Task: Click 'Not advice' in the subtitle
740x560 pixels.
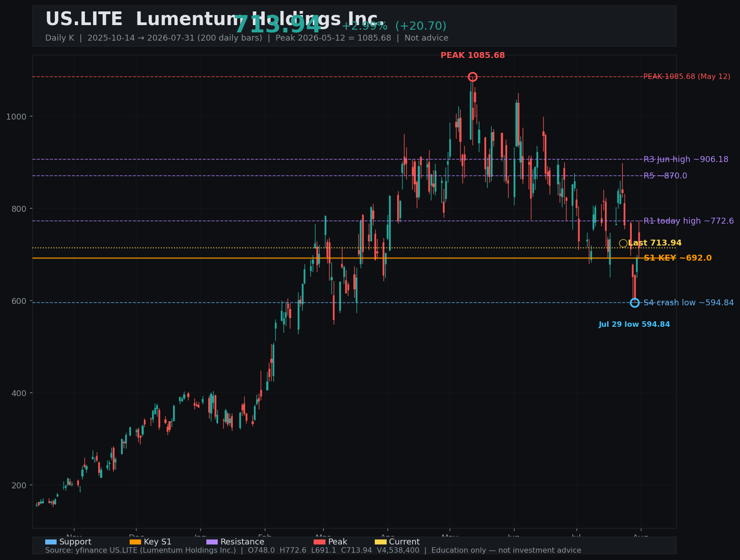Action: (x=426, y=38)
